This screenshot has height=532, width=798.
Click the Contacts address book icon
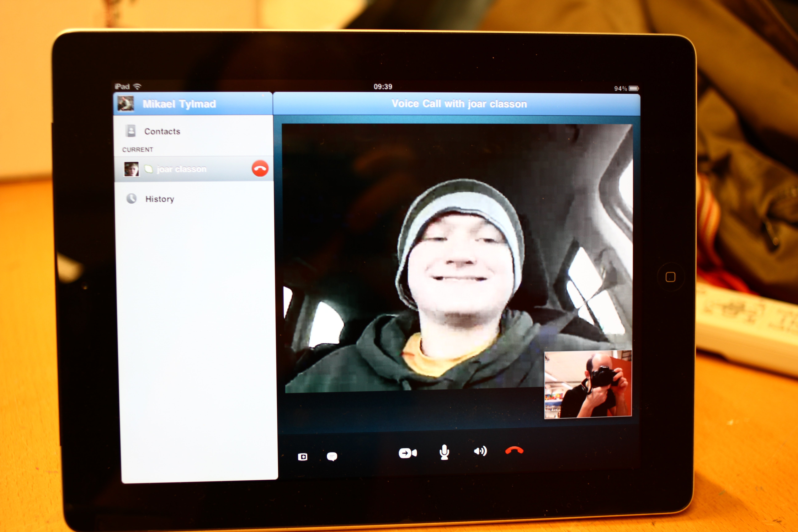click(131, 131)
